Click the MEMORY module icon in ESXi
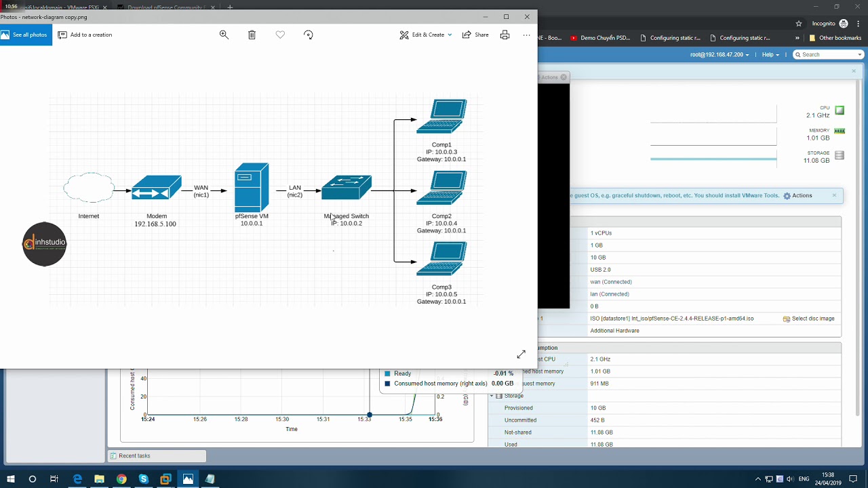The height and width of the screenshot is (488, 868). (840, 131)
